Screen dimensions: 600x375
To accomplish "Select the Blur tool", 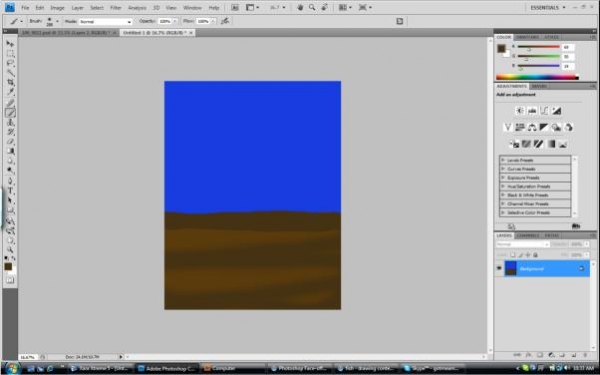I will pos(10,161).
